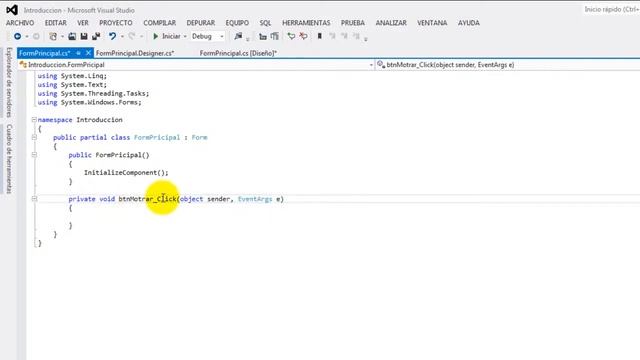Viewport: 640px width, 360px height.
Task: Click the red arrow bookmark icon
Action: [303, 36]
